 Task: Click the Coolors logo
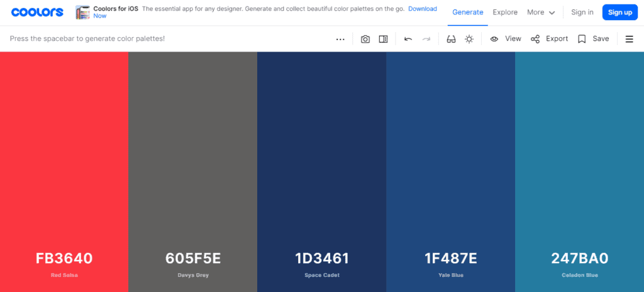(x=37, y=13)
